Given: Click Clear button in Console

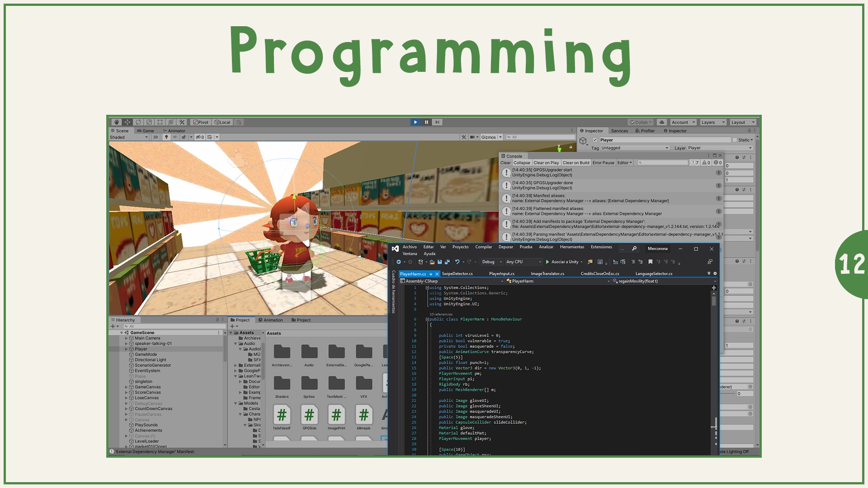Looking at the screenshot, I should (x=505, y=163).
